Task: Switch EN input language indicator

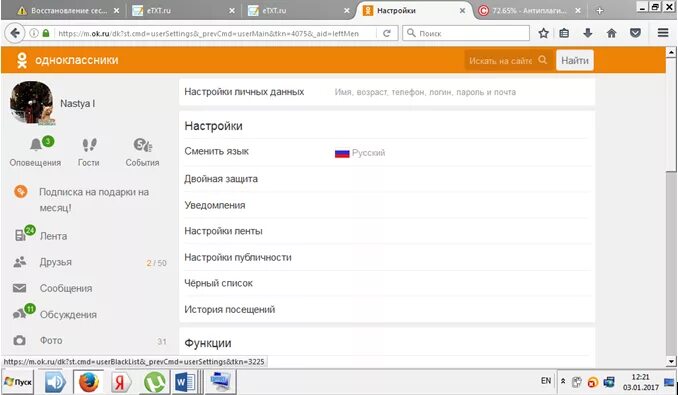Action: (546, 381)
